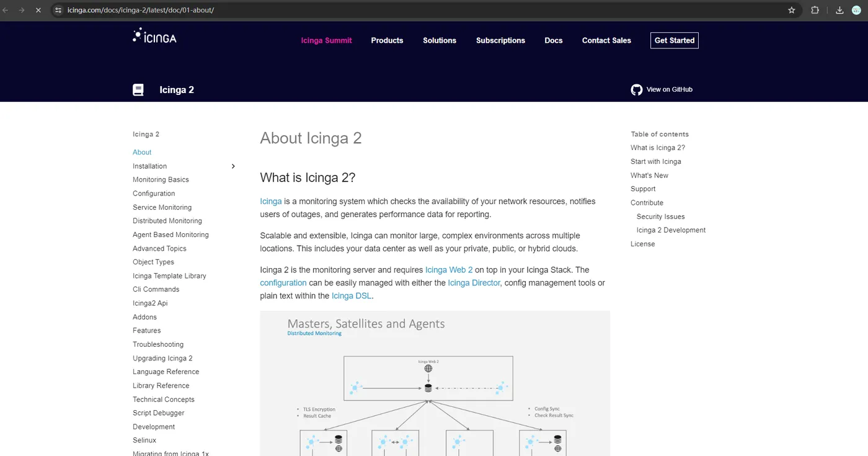Click Icinga 2 title in dark banner
Screen dimensions: 868x456
[177, 90]
